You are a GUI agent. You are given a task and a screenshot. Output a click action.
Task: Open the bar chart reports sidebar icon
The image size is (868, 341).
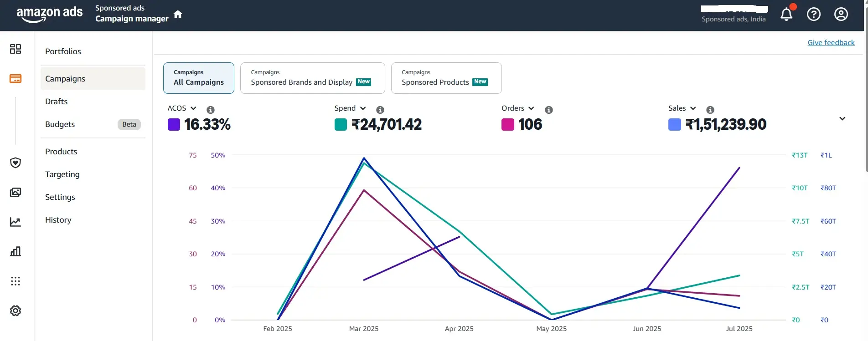coord(15,251)
